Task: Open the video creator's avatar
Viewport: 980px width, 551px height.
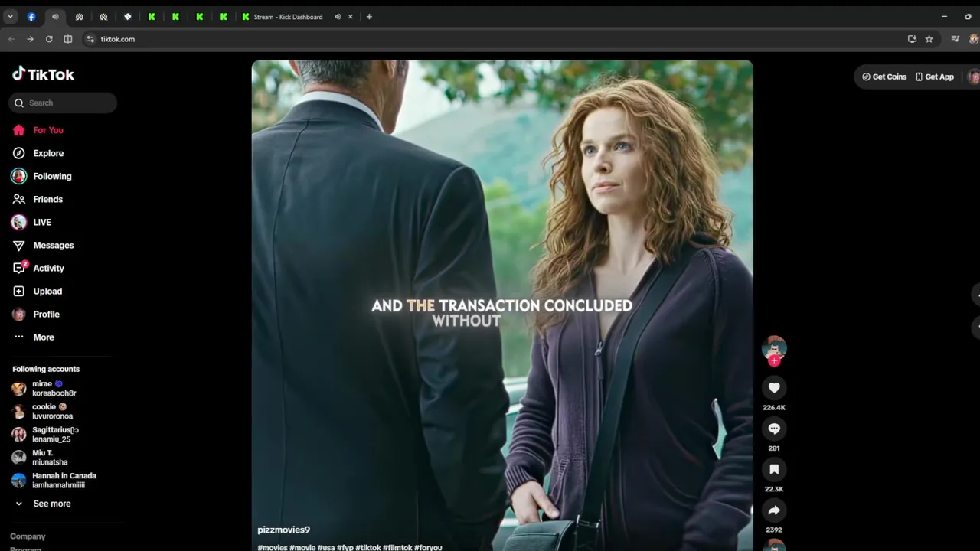Action: point(774,347)
